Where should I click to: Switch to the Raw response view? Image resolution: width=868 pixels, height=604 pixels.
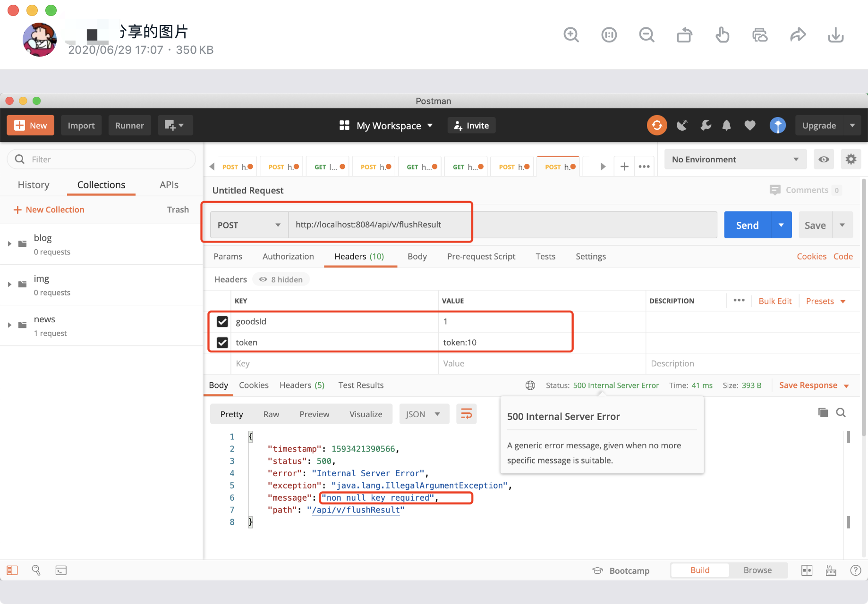click(x=271, y=414)
